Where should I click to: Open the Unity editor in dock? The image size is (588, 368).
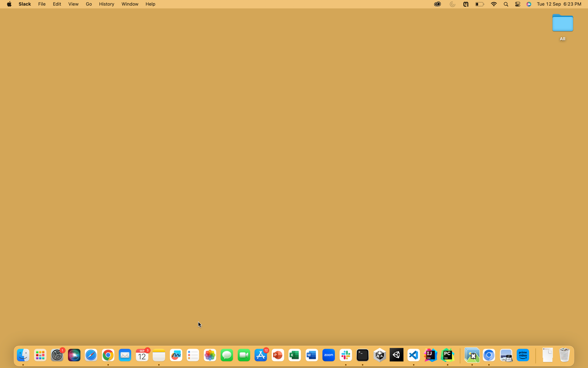click(x=397, y=355)
